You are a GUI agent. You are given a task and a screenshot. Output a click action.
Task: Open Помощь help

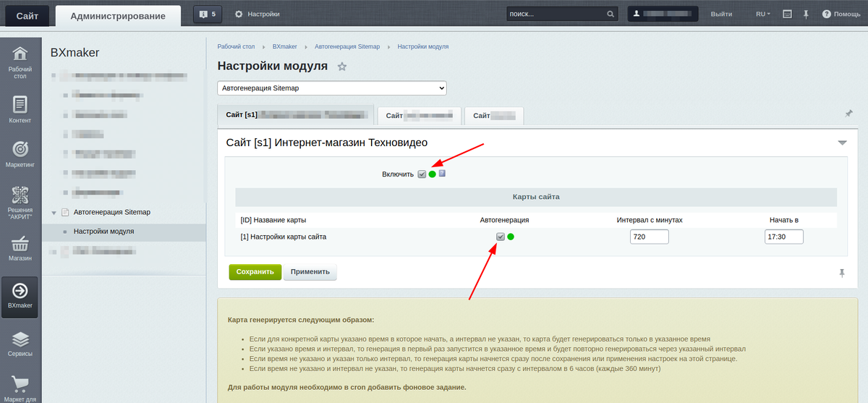click(x=841, y=14)
